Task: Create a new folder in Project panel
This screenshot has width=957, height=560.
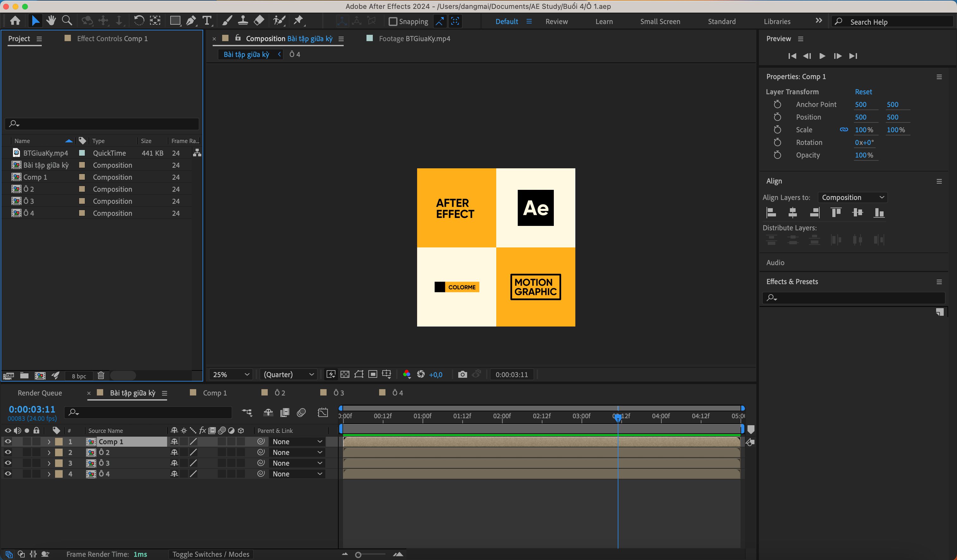Action: pos(24,376)
